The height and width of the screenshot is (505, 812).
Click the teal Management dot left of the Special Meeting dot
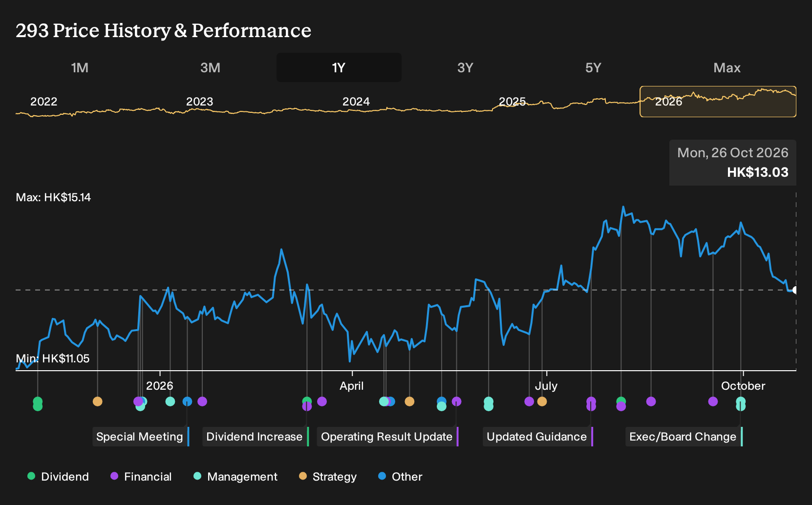(x=170, y=401)
